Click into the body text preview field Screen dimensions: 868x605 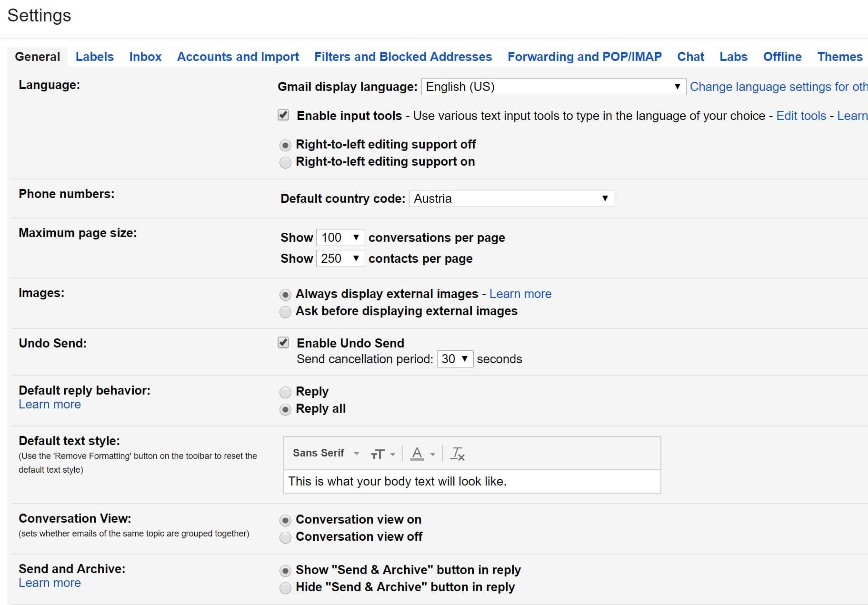471,481
